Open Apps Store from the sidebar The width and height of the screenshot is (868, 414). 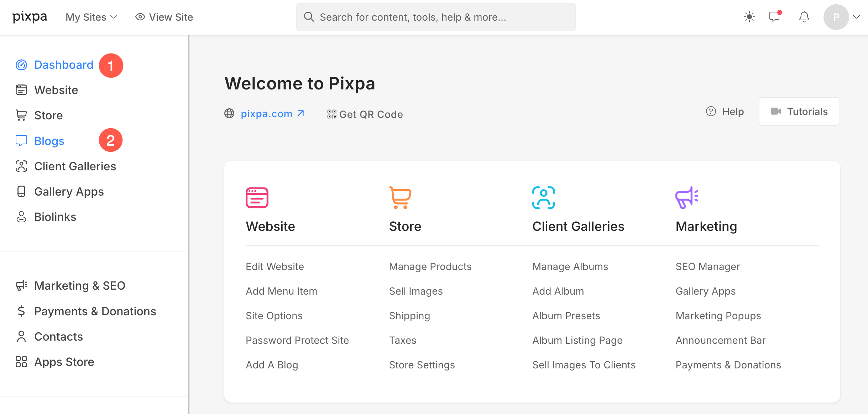64,362
